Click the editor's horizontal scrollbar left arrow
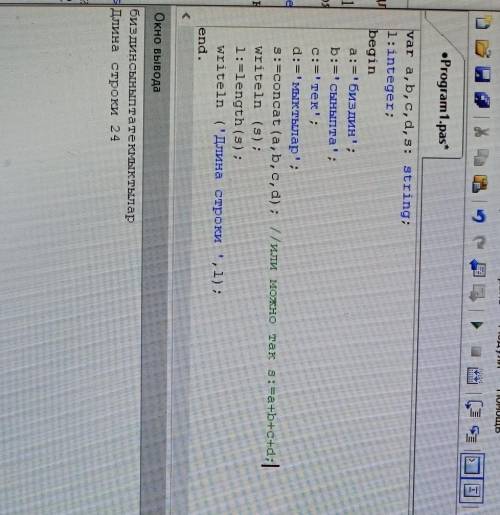Image resolution: width=500 pixels, height=515 pixels. click(x=185, y=15)
